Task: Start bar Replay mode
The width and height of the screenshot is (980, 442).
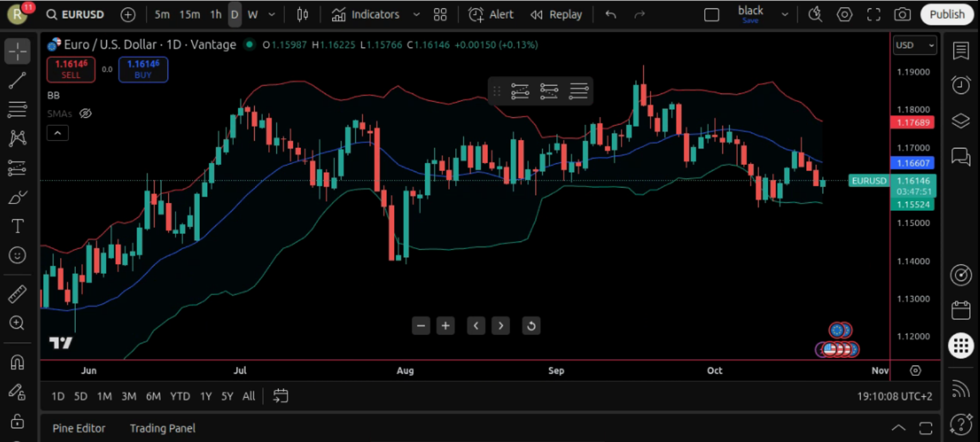Action: [556, 15]
